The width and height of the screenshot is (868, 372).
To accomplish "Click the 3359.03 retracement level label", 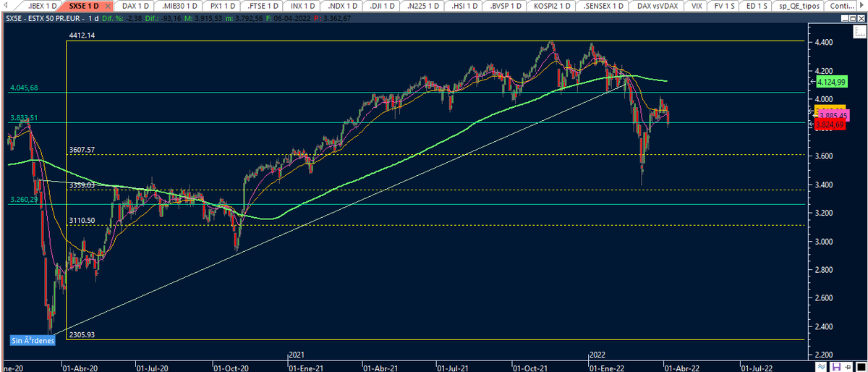I will coord(82,185).
